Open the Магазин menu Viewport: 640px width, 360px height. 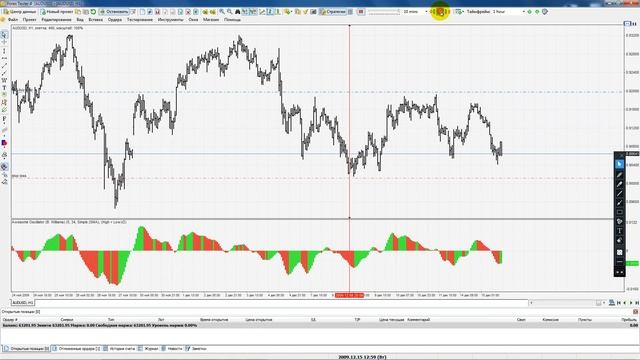tap(211, 20)
